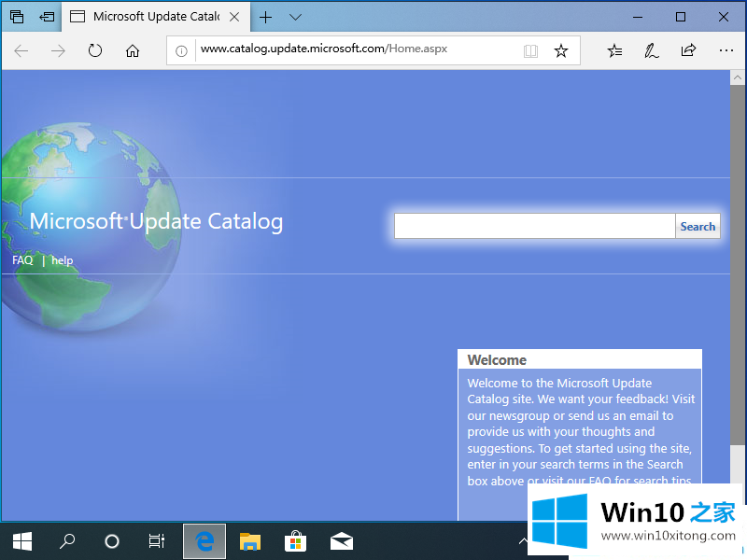Screen dimensions: 747x560
Task: Focus the catalog search text box
Action: (534, 226)
